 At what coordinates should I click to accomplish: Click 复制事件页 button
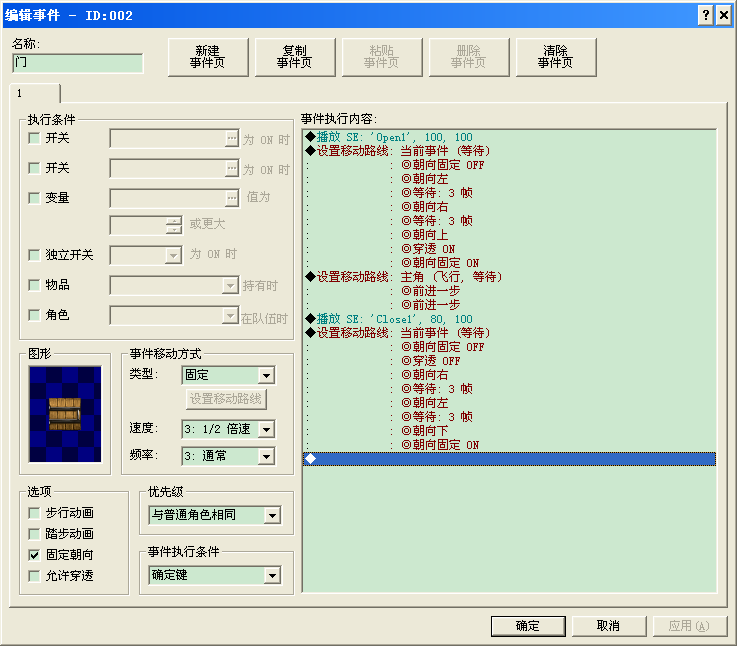coord(295,57)
